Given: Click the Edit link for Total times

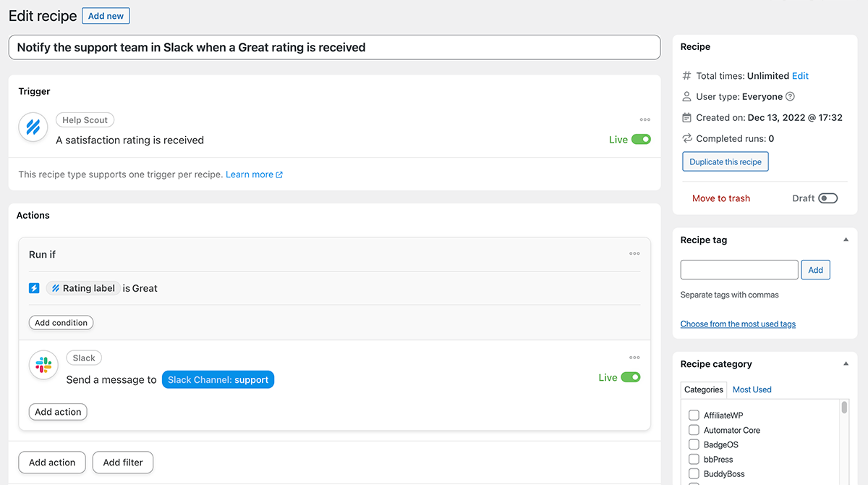Looking at the screenshot, I should (x=800, y=75).
